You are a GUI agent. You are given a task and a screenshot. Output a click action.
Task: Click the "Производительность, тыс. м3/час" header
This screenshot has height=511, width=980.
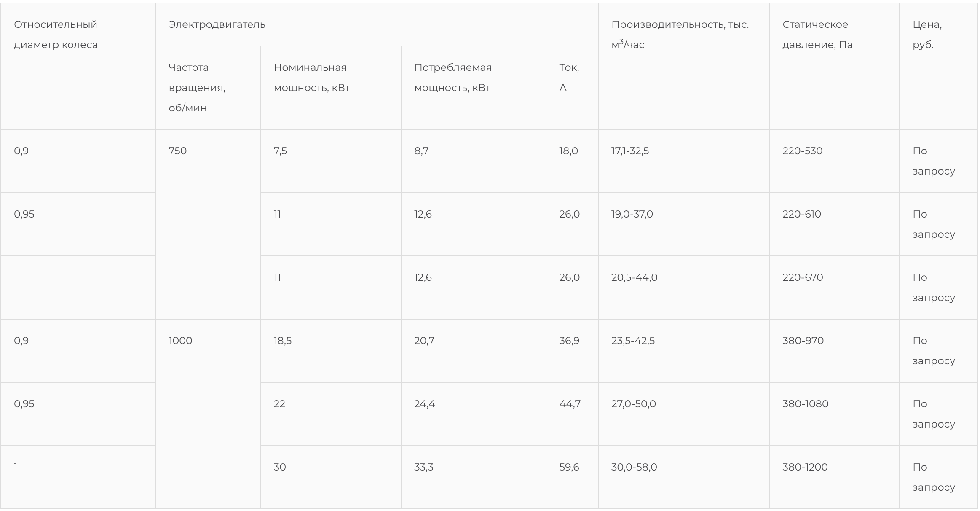coord(680,35)
